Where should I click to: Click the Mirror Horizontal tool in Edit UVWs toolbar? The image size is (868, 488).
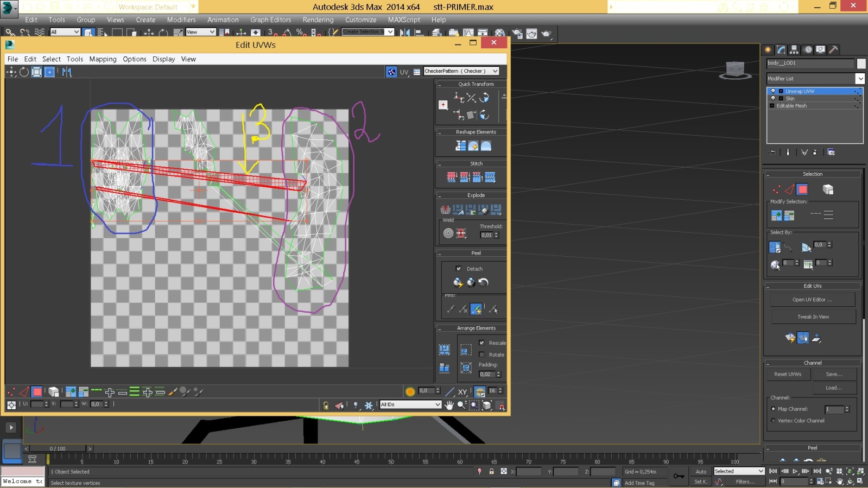[67, 72]
